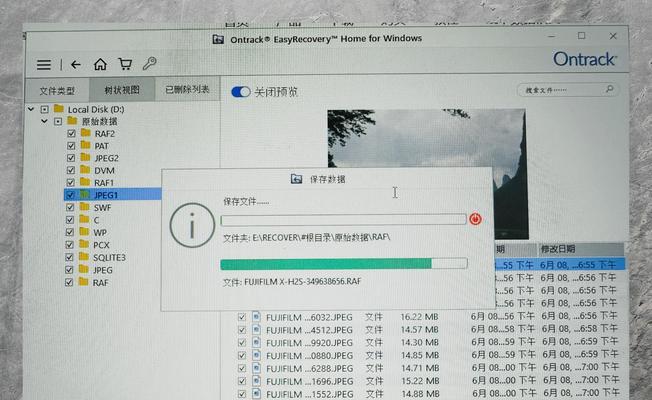Click the JPEG2 folder icon
The height and width of the screenshot is (400, 652).
tap(86, 157)
